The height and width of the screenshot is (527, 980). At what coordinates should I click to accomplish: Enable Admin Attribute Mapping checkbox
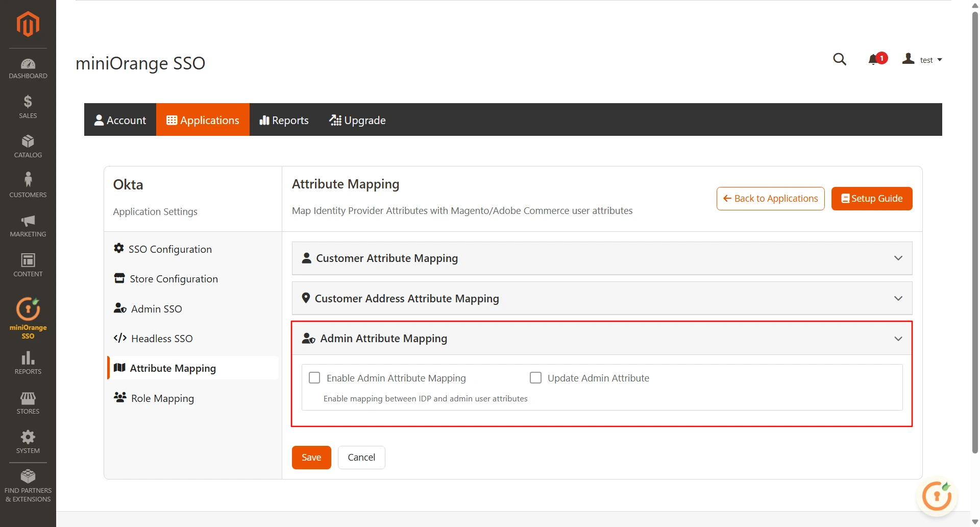314,377
